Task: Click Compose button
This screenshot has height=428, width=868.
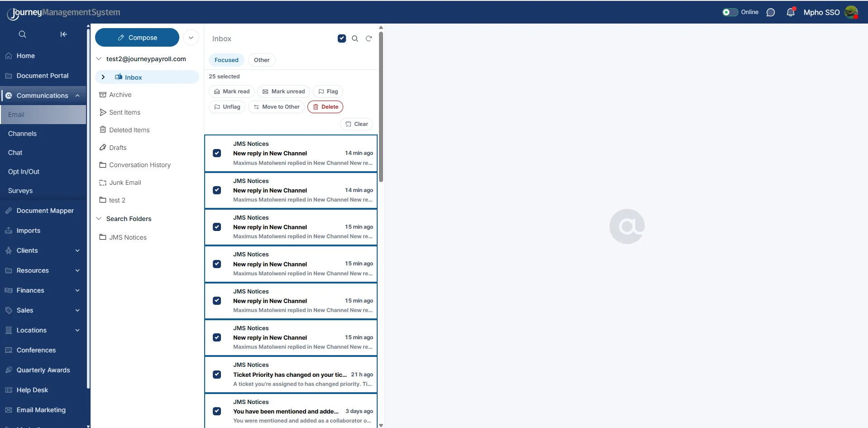Action: pyautogui.click(x=137, y=38)
